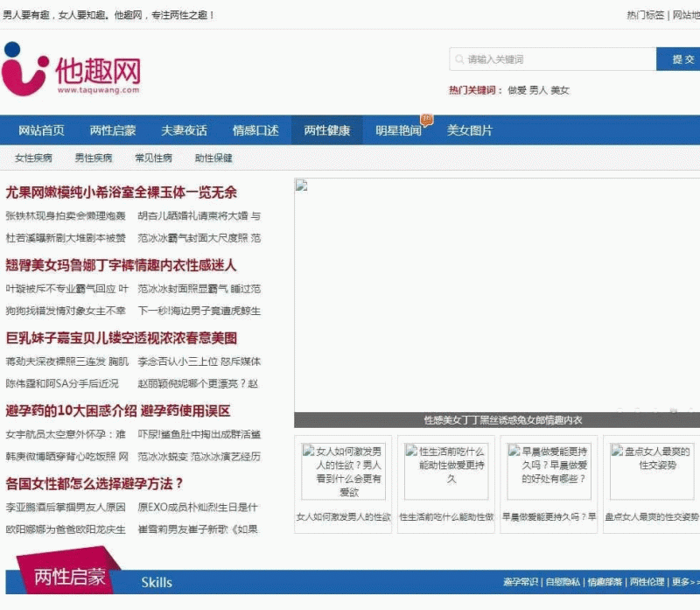
Task: Click the hot flame badge on 明星艳闻
Action: (427, 118)
